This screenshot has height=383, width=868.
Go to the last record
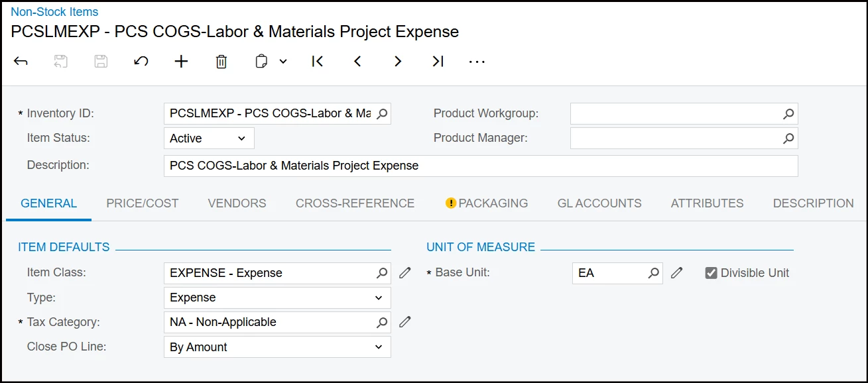click(x=438, y=62)
